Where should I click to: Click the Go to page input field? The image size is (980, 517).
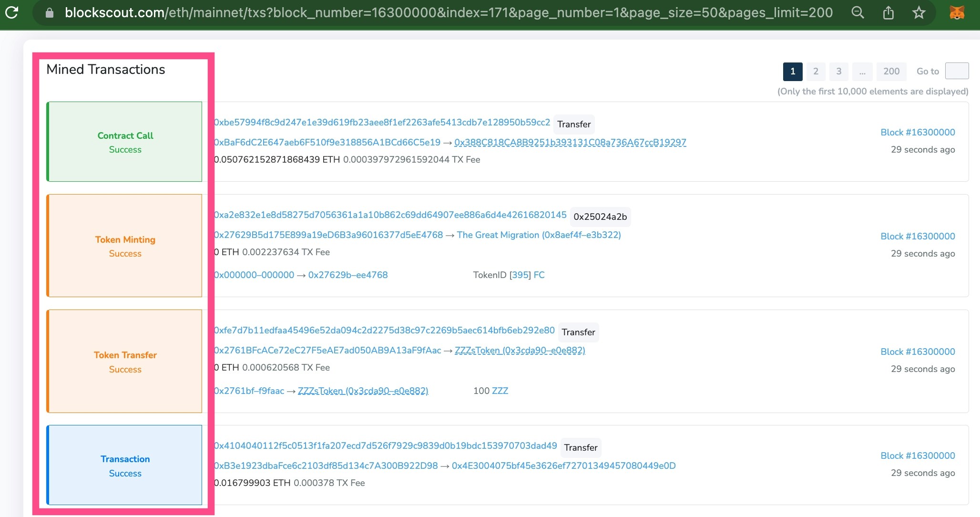coord(956,71)
